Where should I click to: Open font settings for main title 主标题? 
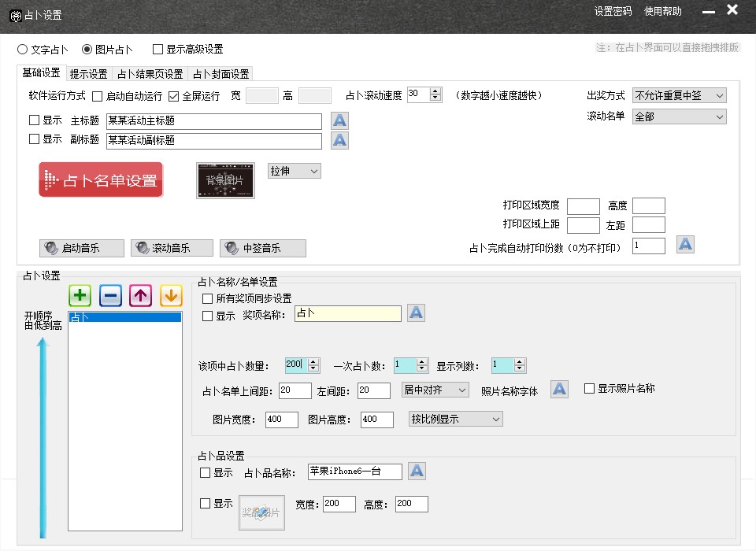pyautogui.click(x=339, y=120)
